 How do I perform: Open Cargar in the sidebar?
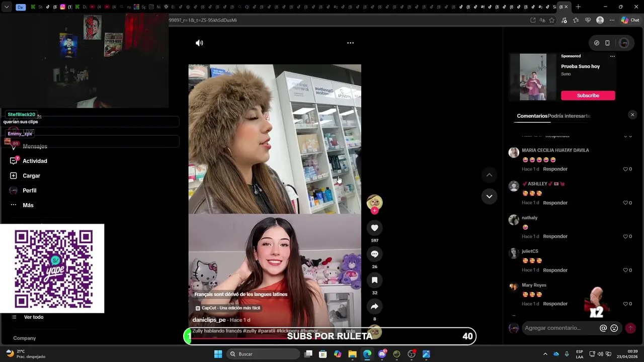(31, 175)
